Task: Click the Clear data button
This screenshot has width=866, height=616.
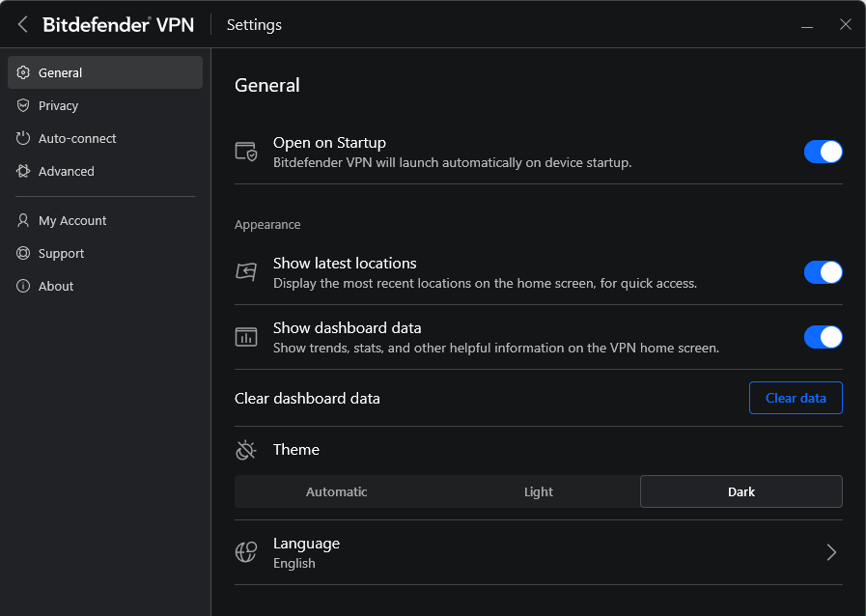Action: pos(796,398)
